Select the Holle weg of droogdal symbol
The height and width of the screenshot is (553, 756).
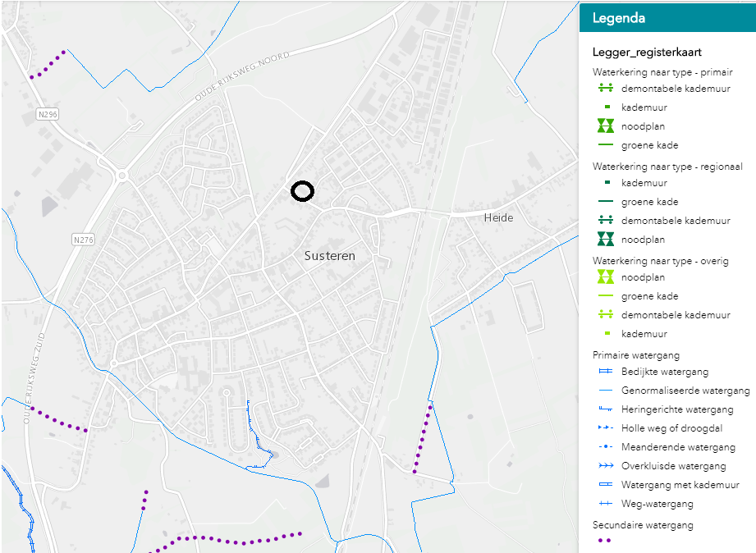click(606, 427)
